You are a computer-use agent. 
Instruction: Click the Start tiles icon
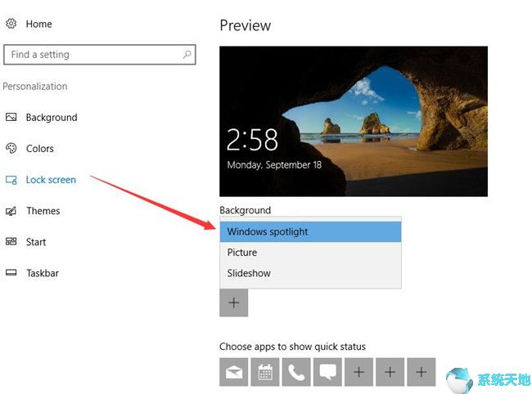coord(11,241)
